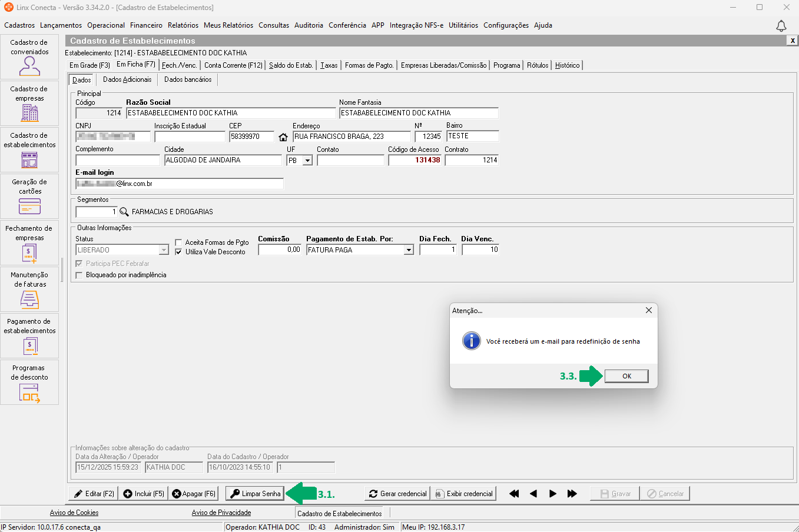Switch to Conta Corrente (F12) tab

[x=233, y=65]
